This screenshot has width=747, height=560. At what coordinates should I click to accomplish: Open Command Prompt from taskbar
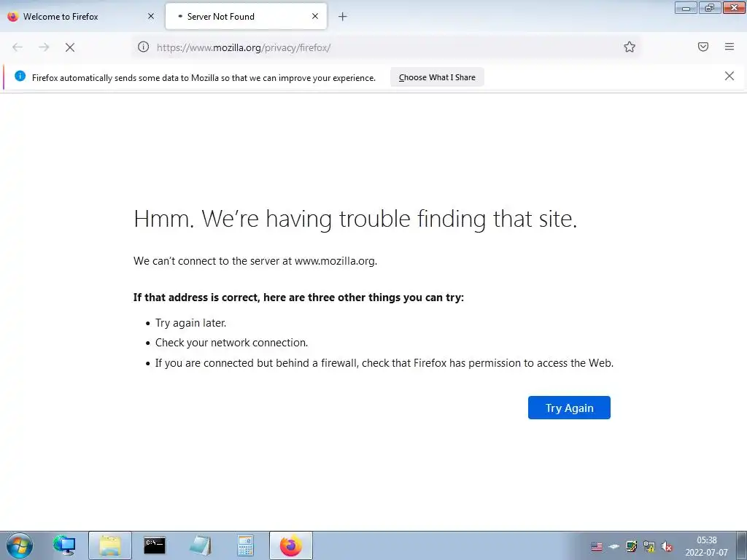155,545
